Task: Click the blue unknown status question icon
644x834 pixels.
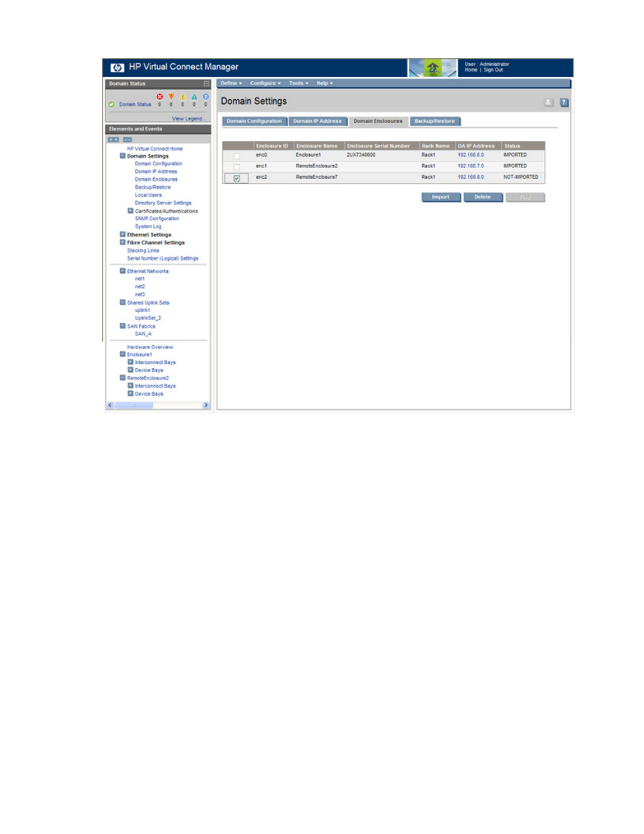Action: [x=206, y=97]
